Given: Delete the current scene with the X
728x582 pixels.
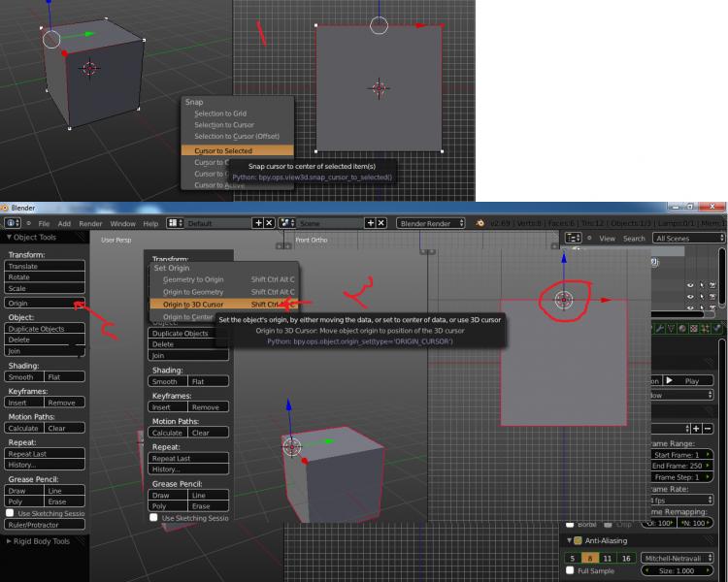Looking at the screenshot, I should [x=381, y=223].
